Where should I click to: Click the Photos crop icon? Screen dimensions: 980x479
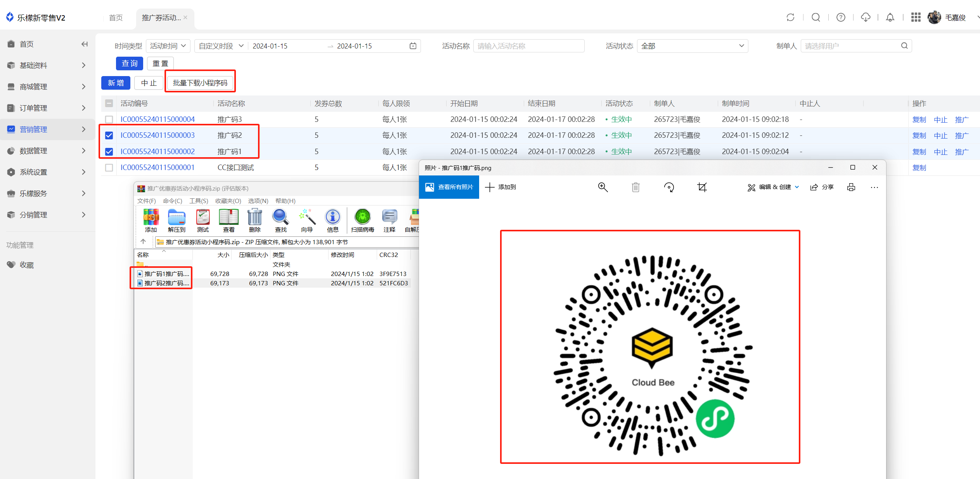[x=702, y=187]
